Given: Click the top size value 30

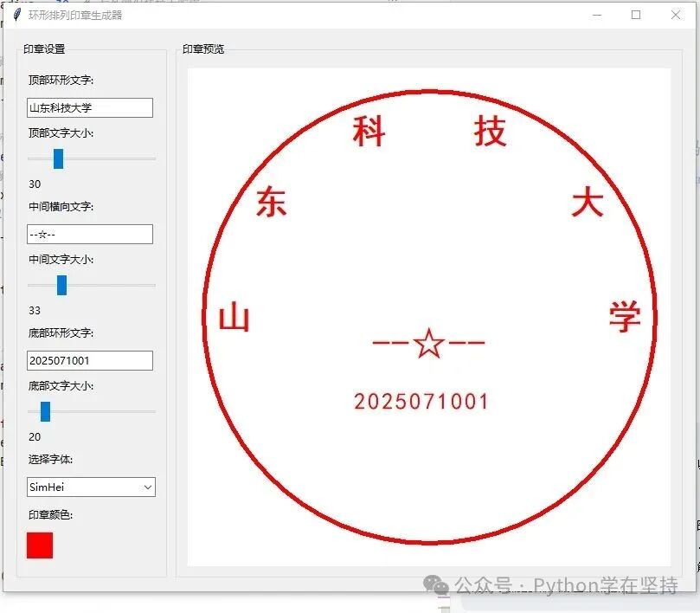Looking at the screenshot, I should (x=35, y=184).
